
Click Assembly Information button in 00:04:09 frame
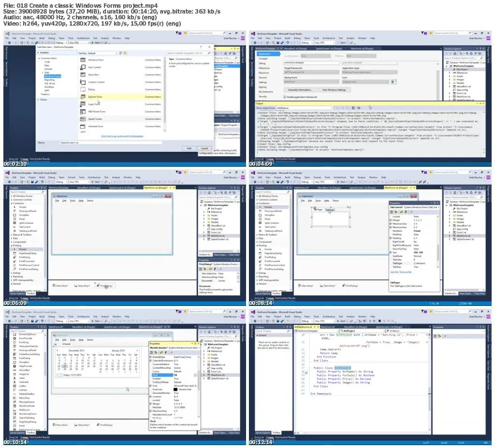click(x=300, y=90)
